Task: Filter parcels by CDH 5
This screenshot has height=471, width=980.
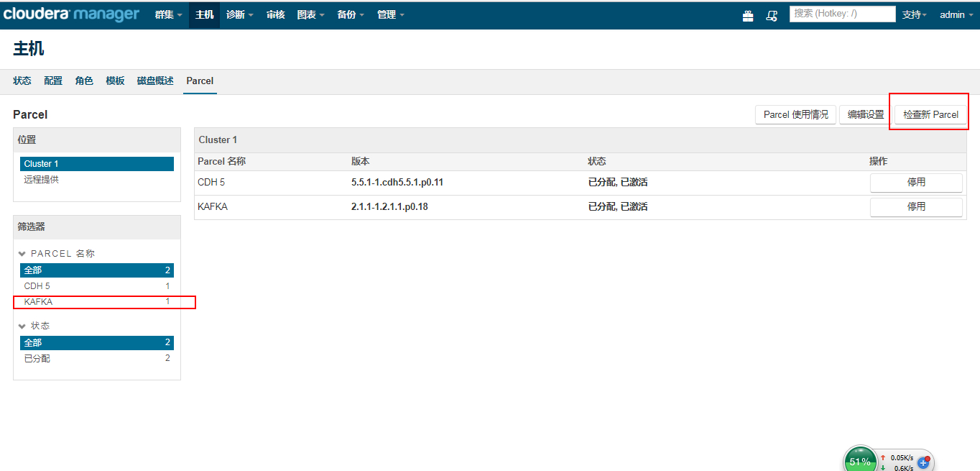Action: (97, 286)
